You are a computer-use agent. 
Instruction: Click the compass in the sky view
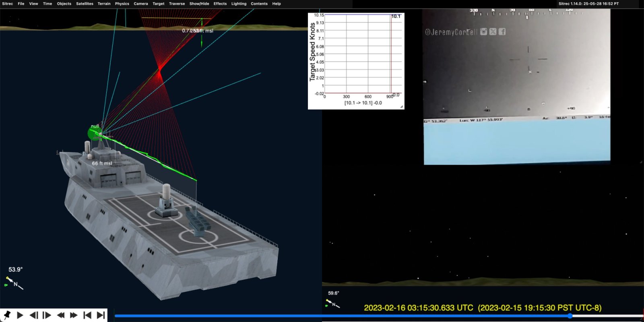click(332, 303)
